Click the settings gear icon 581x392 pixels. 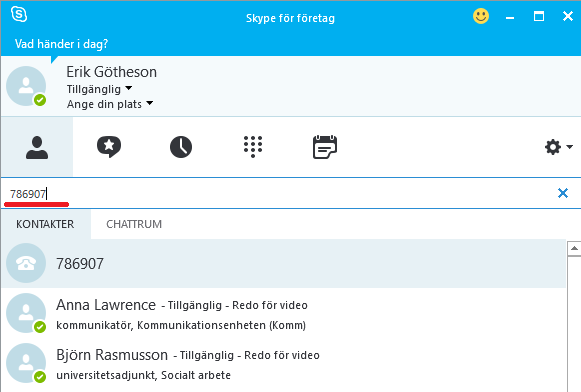coord(553,147)
